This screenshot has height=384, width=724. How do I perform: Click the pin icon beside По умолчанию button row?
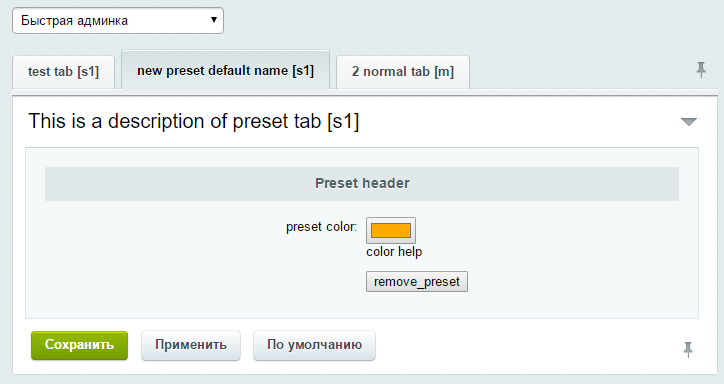pos(688,349)
